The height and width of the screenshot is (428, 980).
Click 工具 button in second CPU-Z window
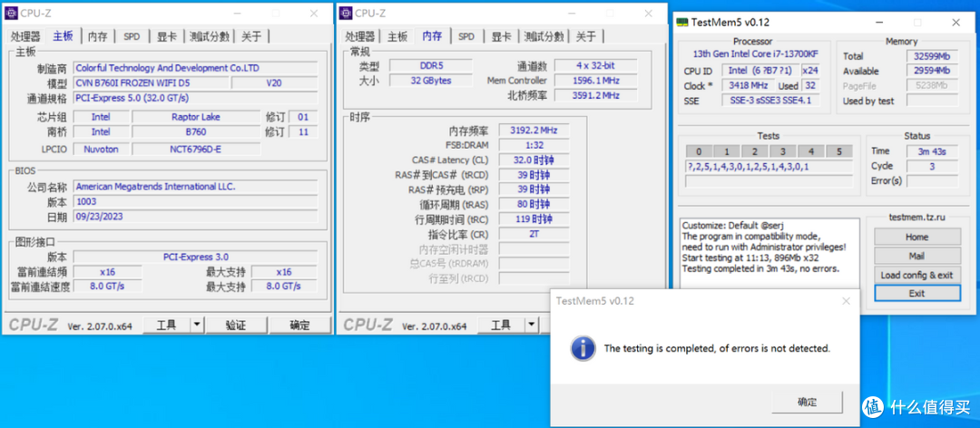(501, 325)
